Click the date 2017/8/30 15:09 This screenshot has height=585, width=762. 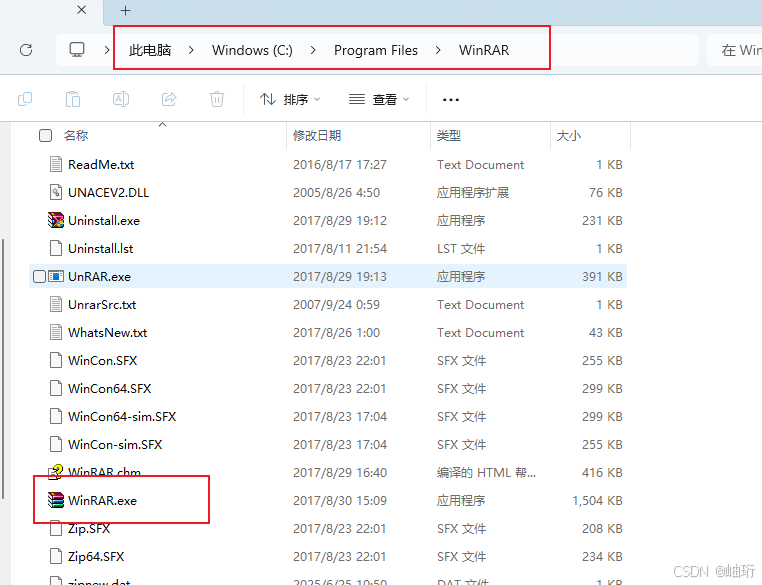[x=340, y=500]
